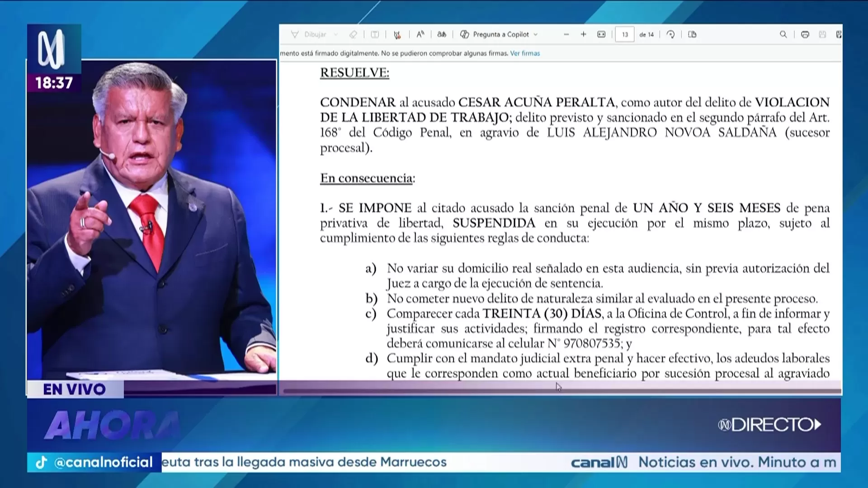Select the eraser tool in PDF toolbar

[353, 34]
